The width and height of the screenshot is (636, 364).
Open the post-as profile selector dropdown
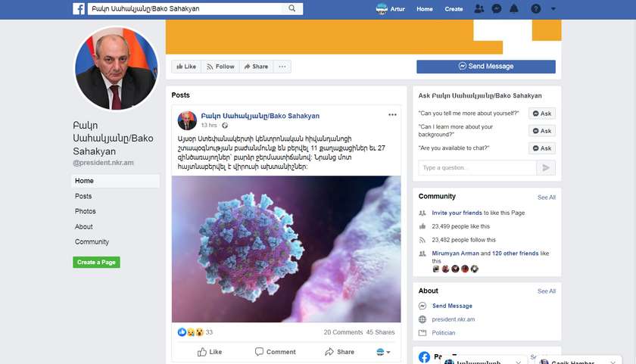(384, 352)
